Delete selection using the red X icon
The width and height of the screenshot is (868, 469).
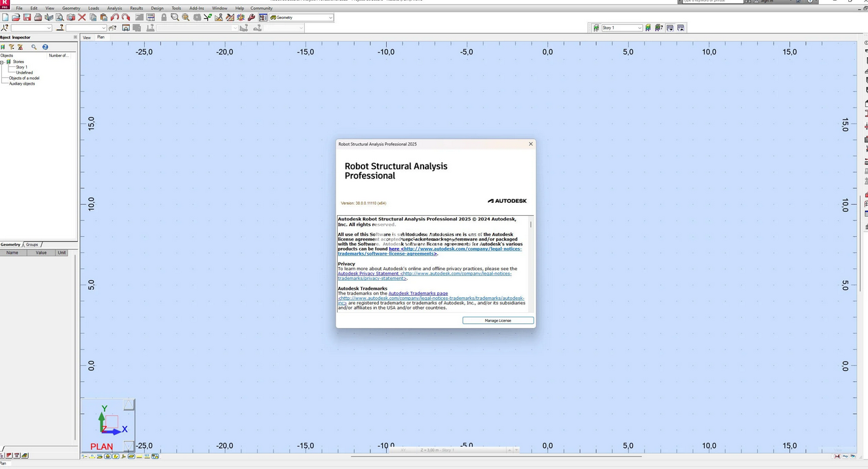click(82, 18)
